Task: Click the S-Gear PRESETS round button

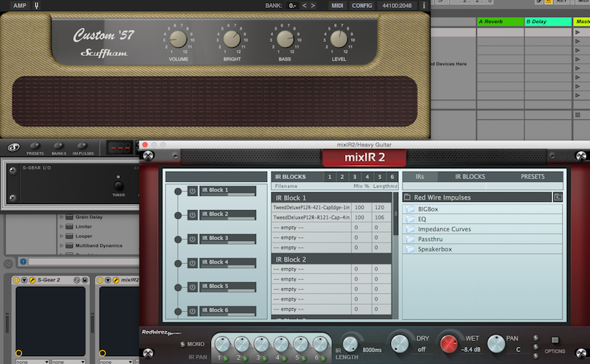Action: pos(34,147)
